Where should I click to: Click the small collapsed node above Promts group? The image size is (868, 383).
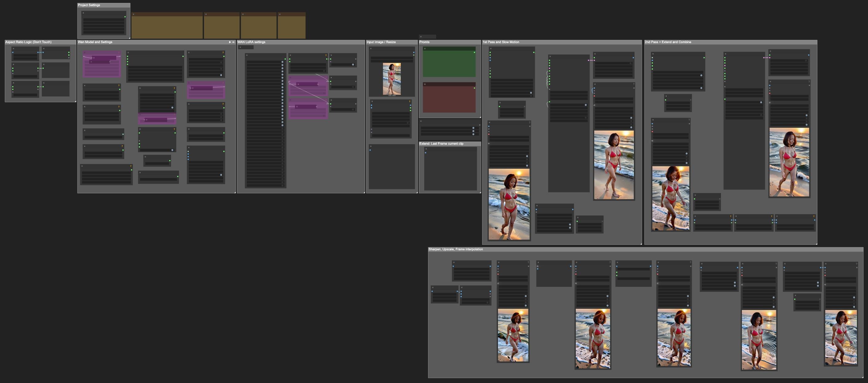(427, 36)
